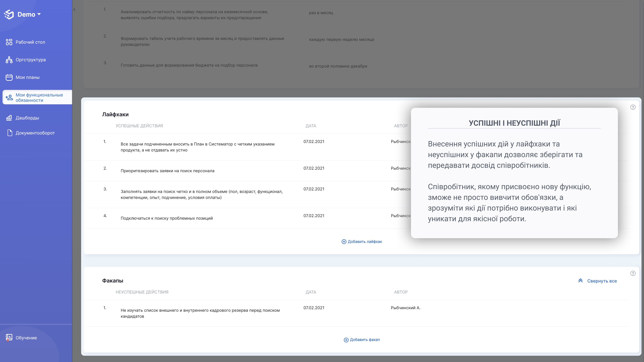Click frequency text раз в месяц
The width and height of the screenshot is (644, 362).
321,13
